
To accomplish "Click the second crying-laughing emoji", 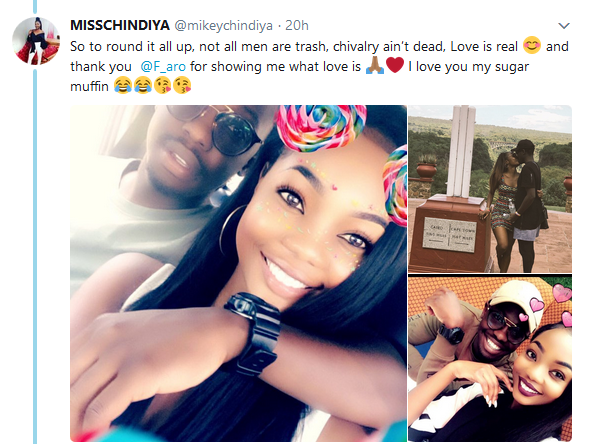I will point(142,86).
